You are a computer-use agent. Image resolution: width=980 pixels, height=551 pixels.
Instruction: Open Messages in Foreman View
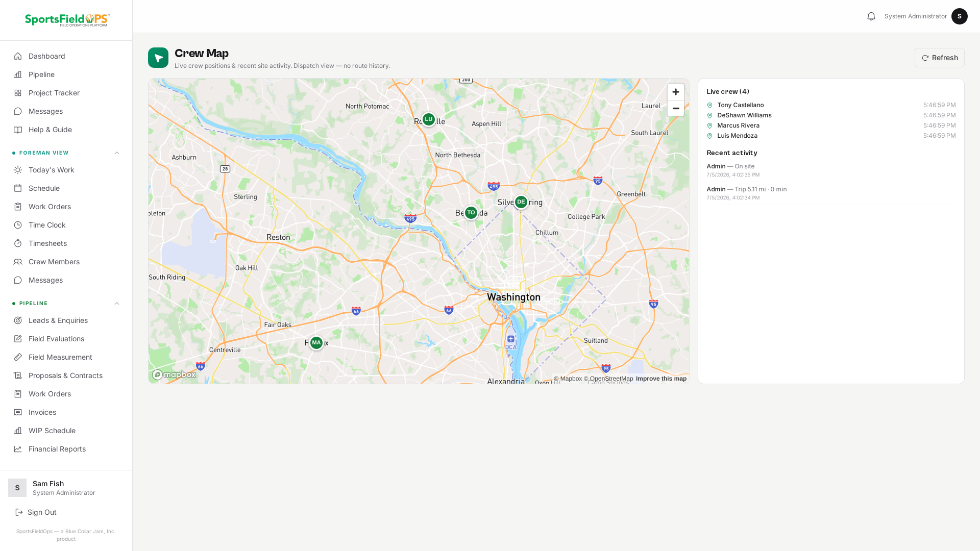pyautogui.click(x=66, y=280)
